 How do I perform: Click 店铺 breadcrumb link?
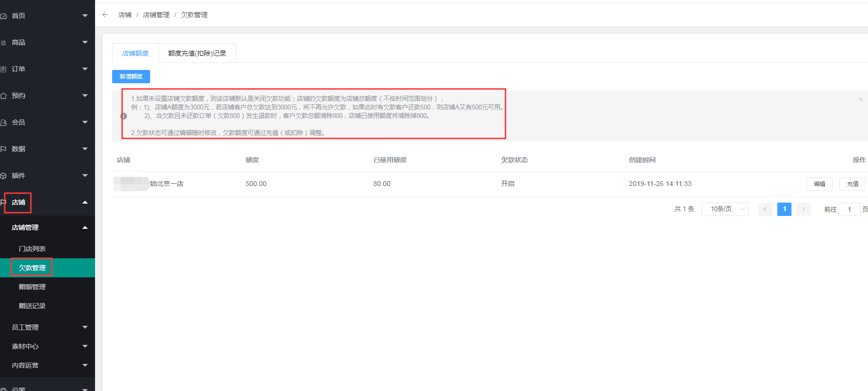coord(125,15)
